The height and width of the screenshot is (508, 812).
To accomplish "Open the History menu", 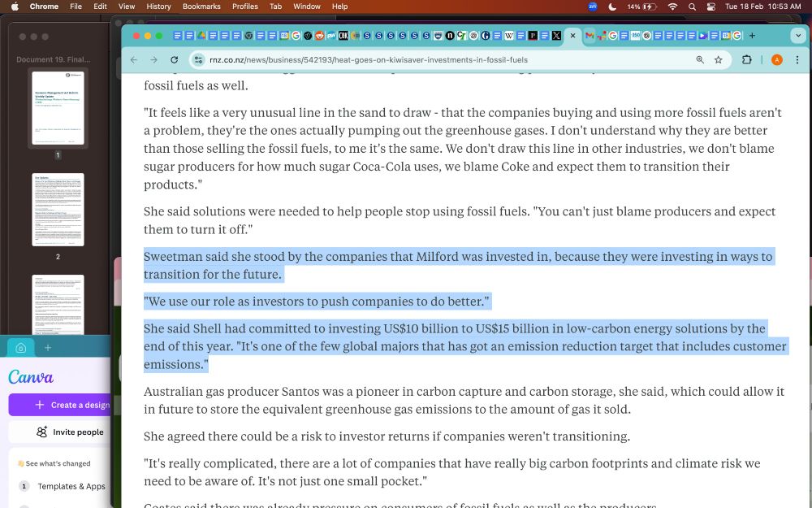I will pos(158,7).
